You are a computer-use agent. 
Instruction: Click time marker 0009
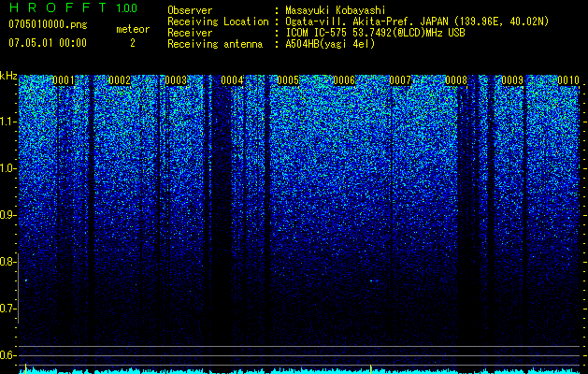coord(512,80)
